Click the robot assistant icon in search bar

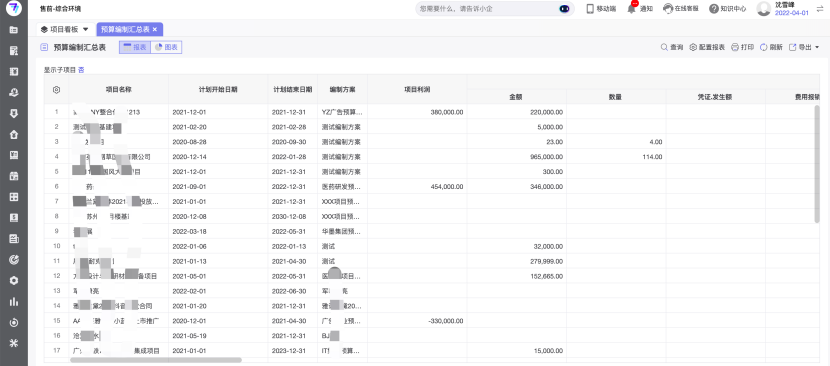pos(564,8)
